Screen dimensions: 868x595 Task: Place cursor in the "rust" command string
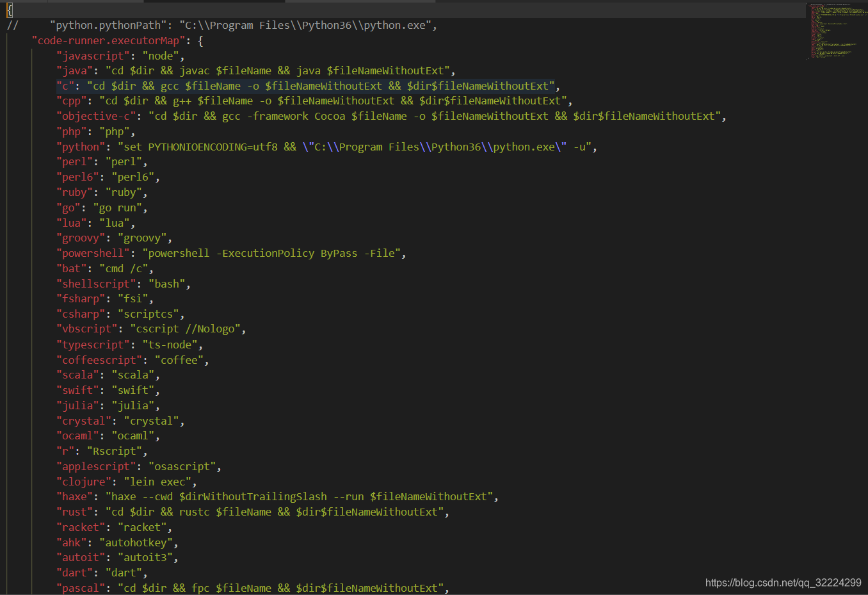pos(275,511)
